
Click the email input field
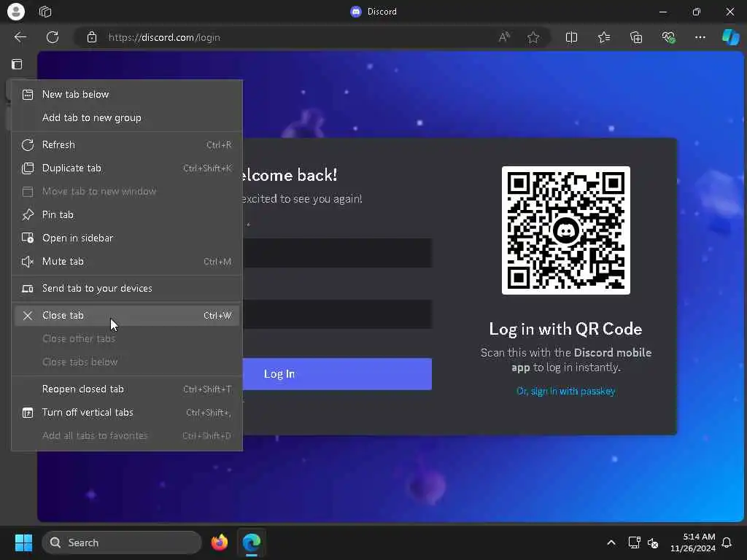pyautogui.click(x=337, y=253)
